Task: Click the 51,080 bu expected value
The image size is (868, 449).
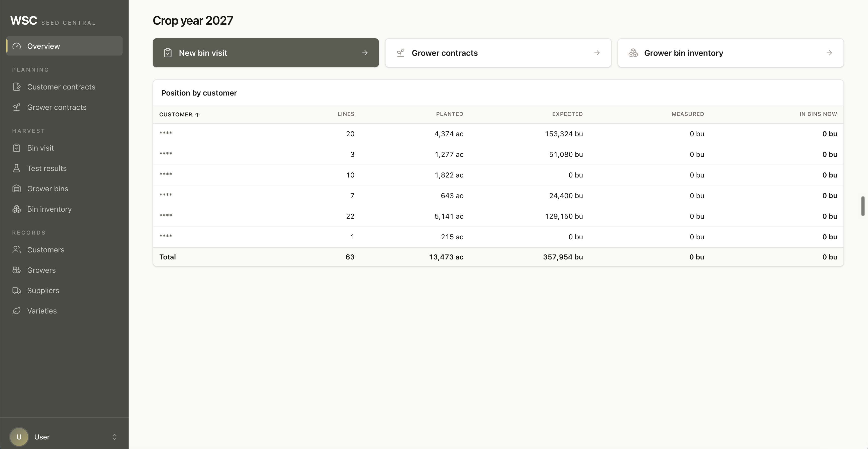Action: (x=566, y=155)
